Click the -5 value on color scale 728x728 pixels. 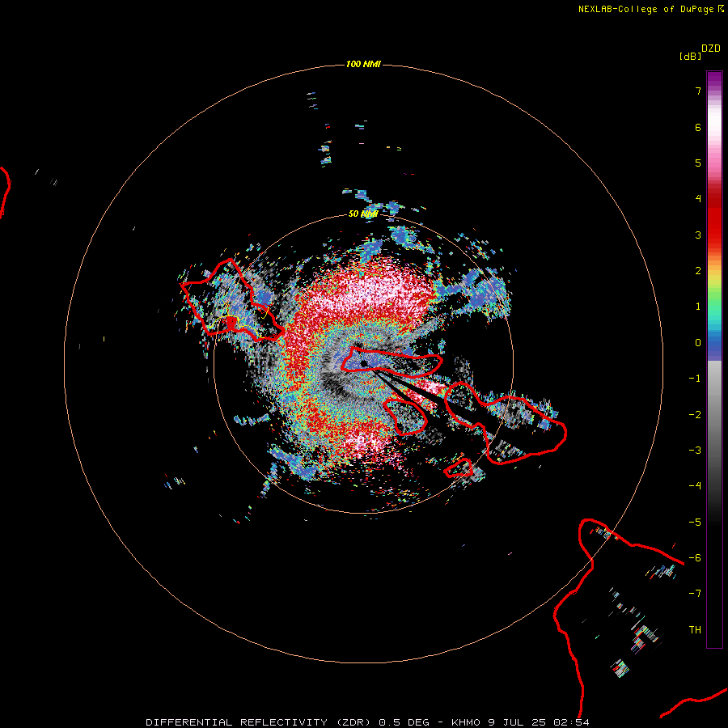point(695,523)
